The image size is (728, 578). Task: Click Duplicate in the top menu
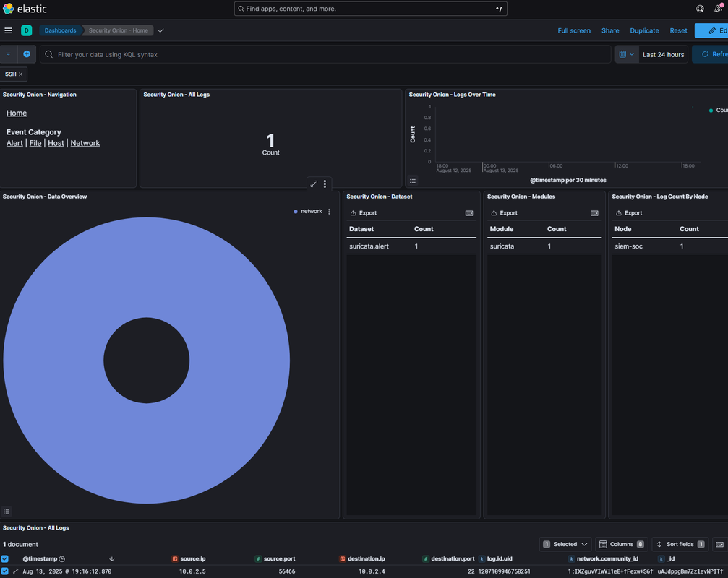(644, 30)
